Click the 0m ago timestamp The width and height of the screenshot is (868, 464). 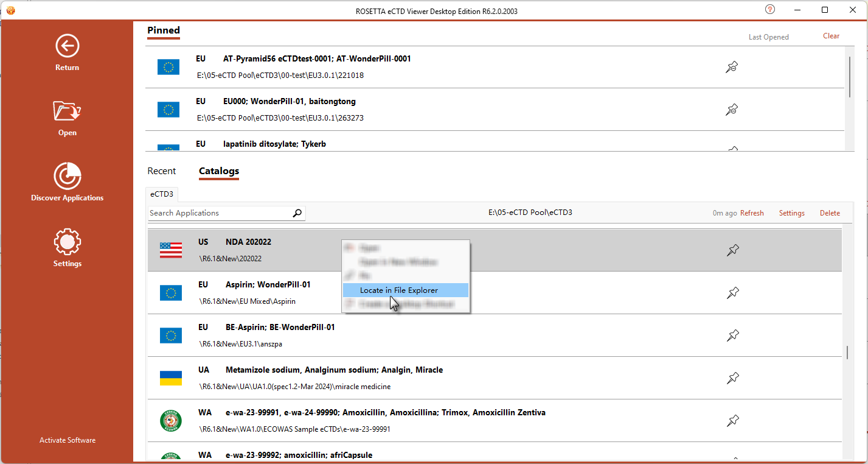(724, 213)
